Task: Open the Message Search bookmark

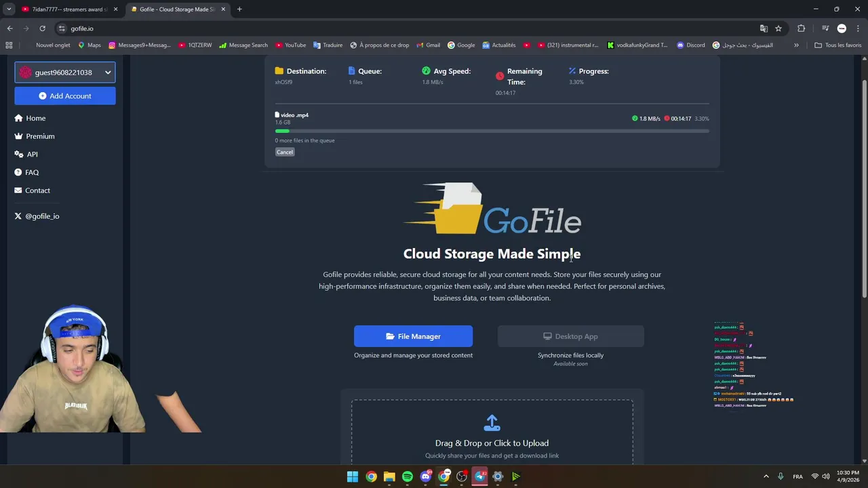Action: coord(243,45)
